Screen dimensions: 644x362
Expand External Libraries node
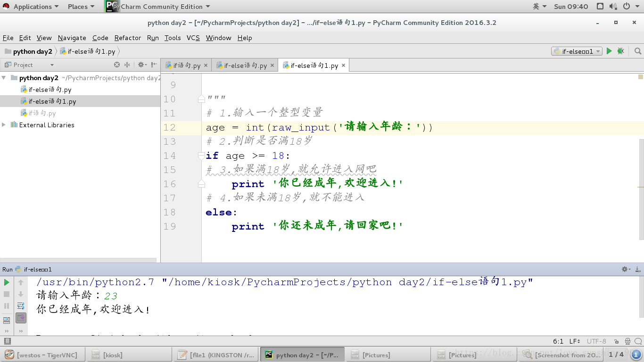pos(4,125)
